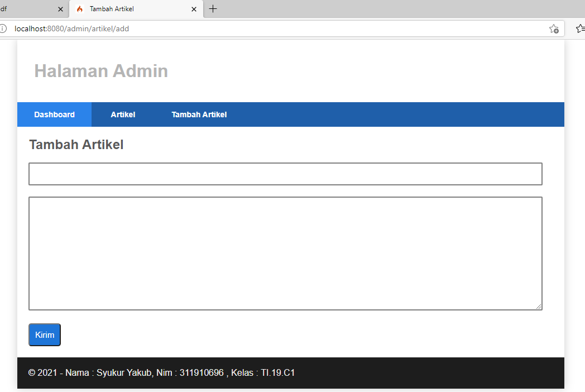585x392 pixels.
Task: Click the address bar to edit the URL
Action: [223, 28]
